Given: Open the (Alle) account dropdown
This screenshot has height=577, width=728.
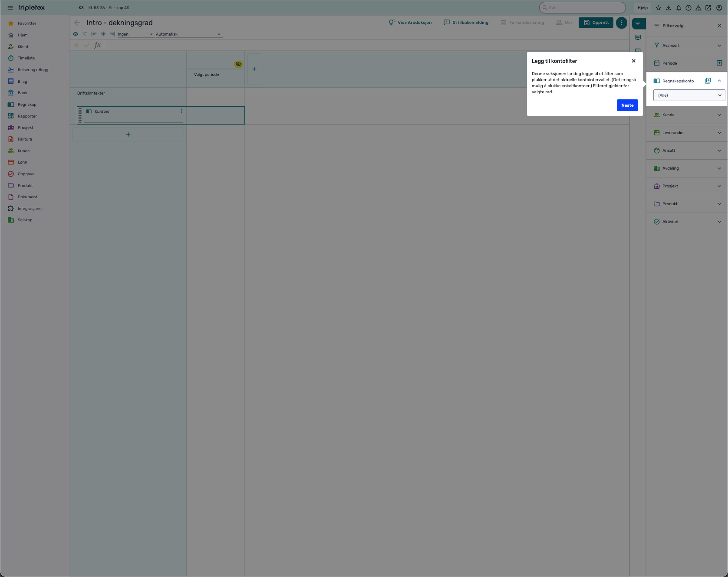Looking at the screenshot, I should click(689, 95).
